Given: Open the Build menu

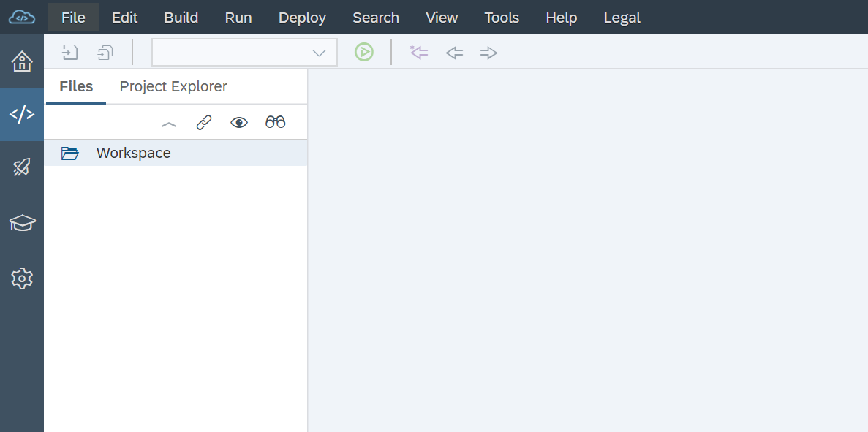Looking at the screenshot, I should pyautogui.click(x=181, y=18).
